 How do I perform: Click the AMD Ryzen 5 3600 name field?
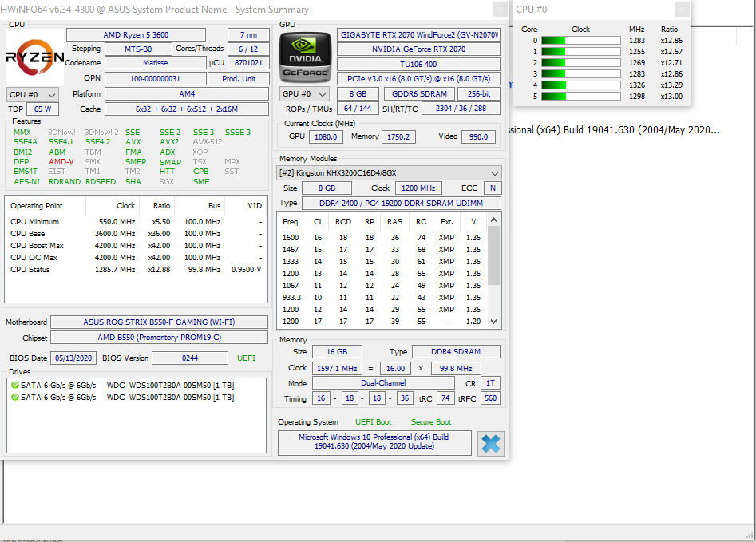136,34
